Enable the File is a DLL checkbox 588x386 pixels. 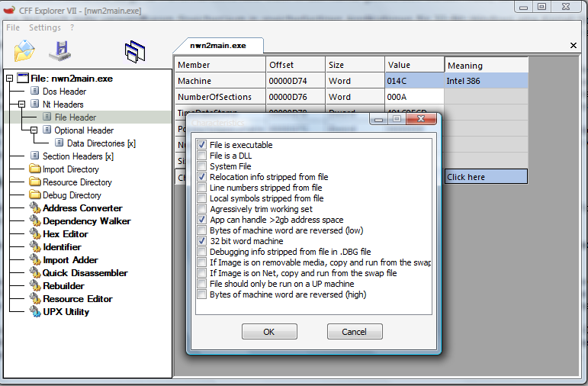(201, 156)
